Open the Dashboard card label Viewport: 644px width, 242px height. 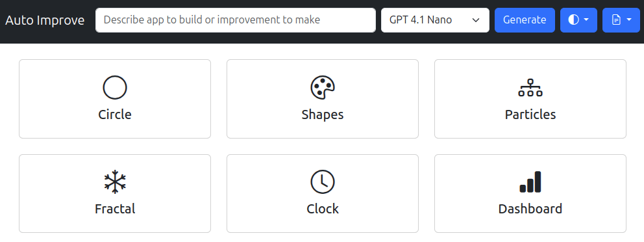530,209
